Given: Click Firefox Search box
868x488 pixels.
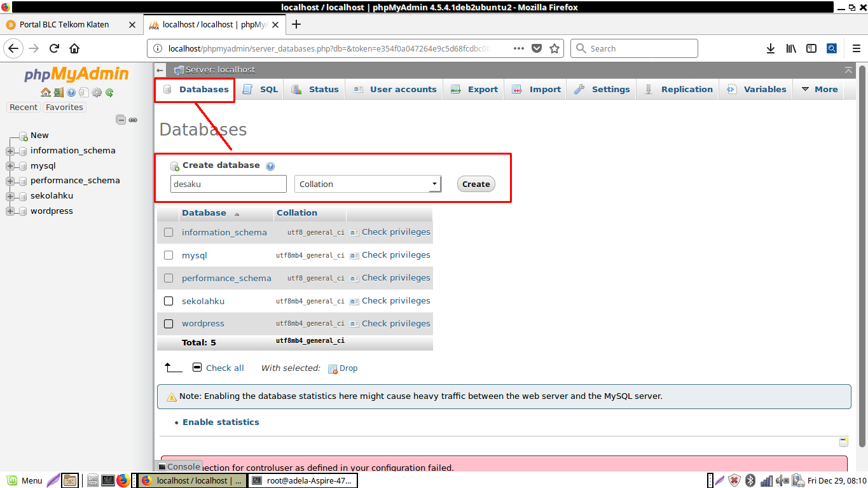Looking at the screenshot, I should [634, 48].
